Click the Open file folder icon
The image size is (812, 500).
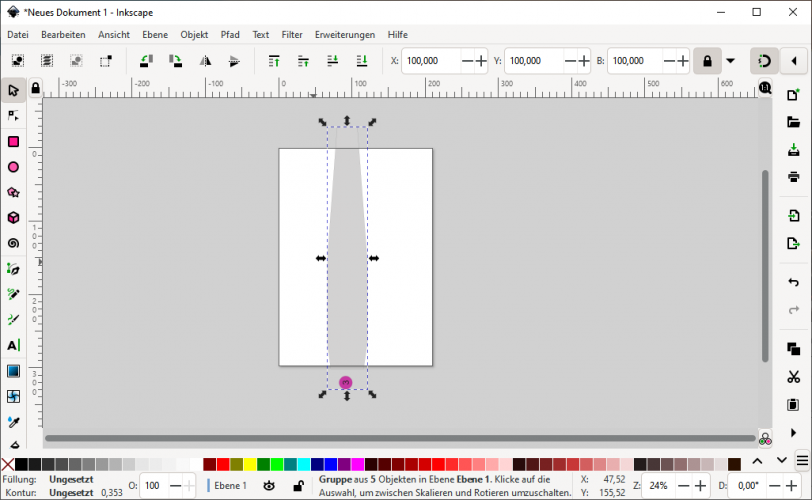click(793, 122)
